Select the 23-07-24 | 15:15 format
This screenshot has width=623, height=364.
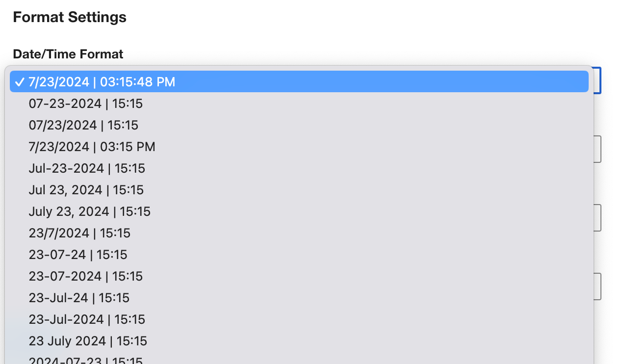tap(78, 255)
